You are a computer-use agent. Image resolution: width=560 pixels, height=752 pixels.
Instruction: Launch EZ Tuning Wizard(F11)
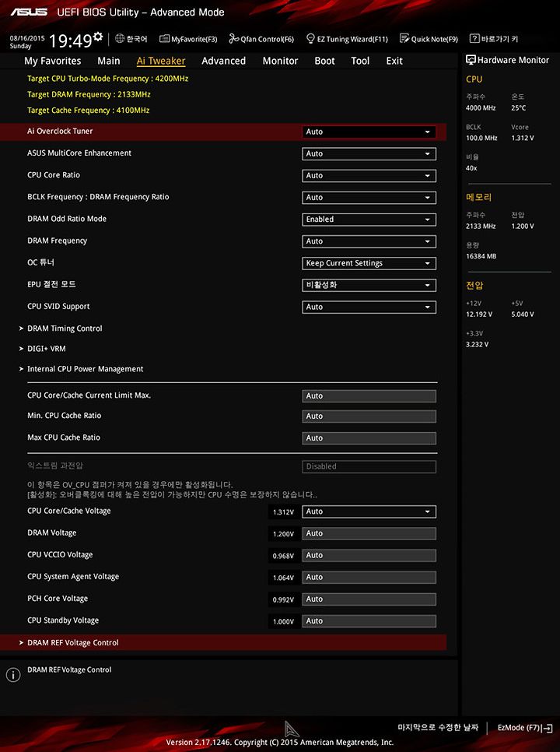[x=348, y=39]
